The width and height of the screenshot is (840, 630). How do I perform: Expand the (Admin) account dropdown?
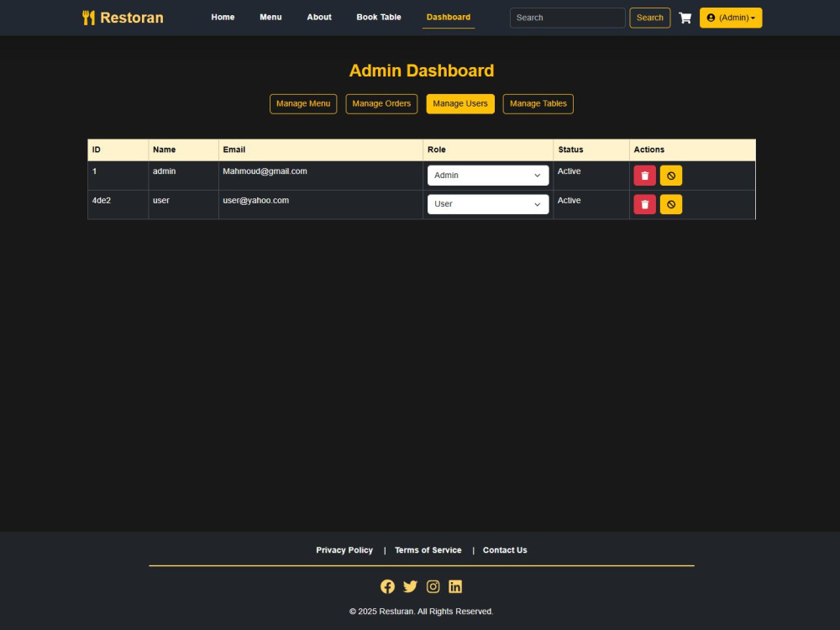(x=731, y=18)
